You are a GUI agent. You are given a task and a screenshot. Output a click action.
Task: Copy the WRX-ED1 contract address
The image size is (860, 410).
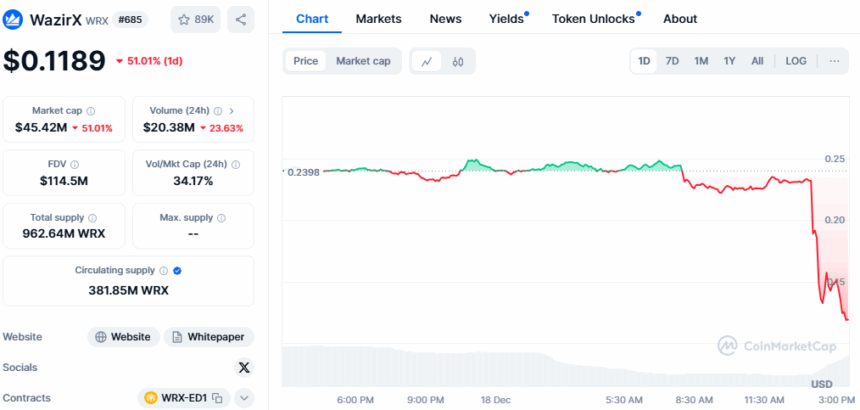[217, 398]
